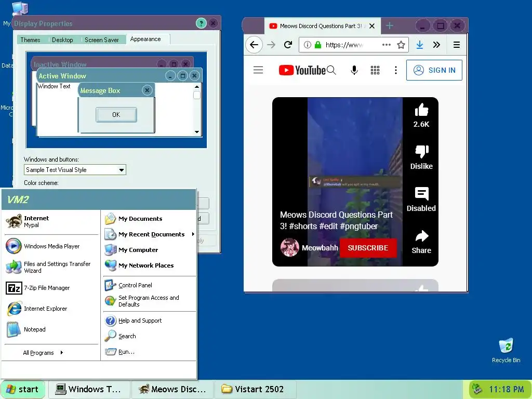Select the Appearance tab

coord(145,39)
